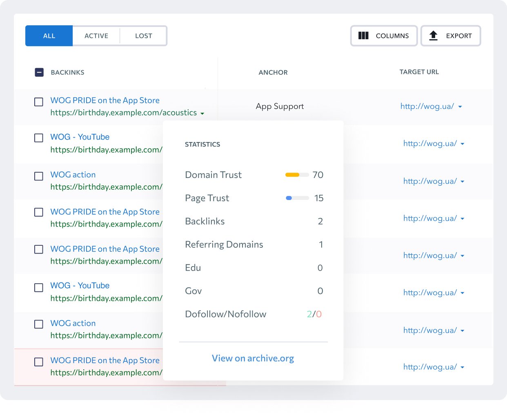
Task: Click the Dofollow/Nofollow label
Action: 226,314
